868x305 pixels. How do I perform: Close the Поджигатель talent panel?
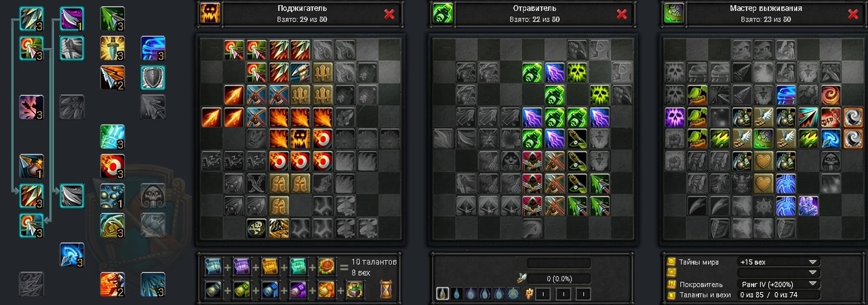point(389,14)
